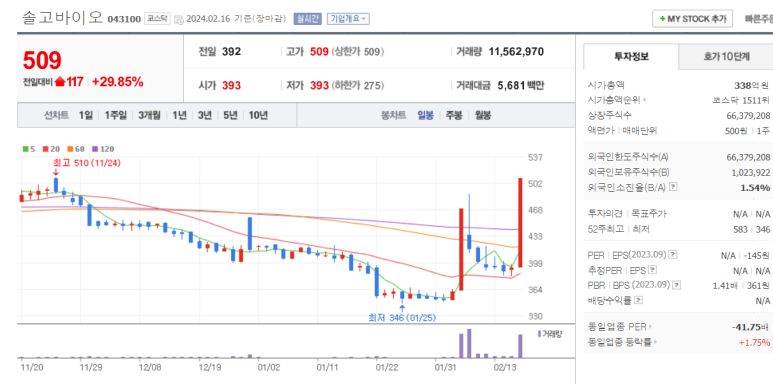Select the 일봉 candlestick chart
This screenshot has width=773, height=384.
(425, 115)
